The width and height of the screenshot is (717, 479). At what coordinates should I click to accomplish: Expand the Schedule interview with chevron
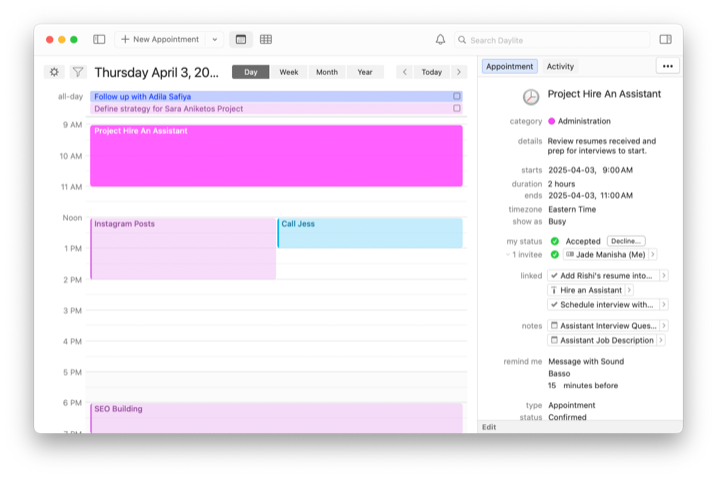[x=663, y=304]
